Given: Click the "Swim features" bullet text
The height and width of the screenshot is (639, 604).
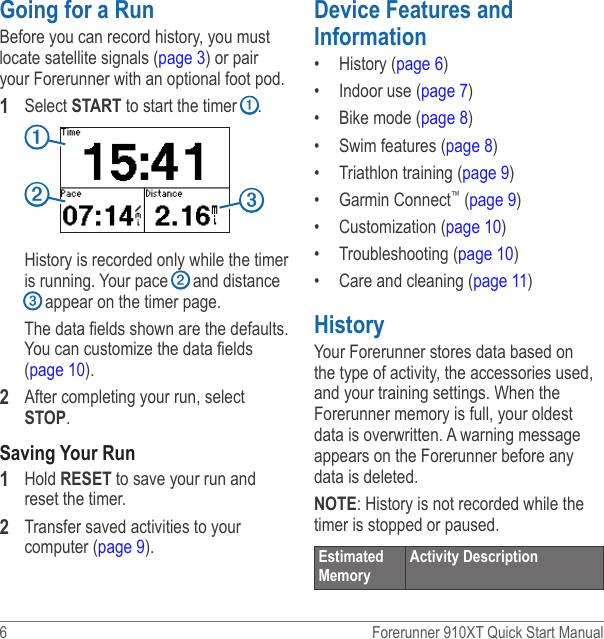Looking at the screenshot, I should 388,146.
